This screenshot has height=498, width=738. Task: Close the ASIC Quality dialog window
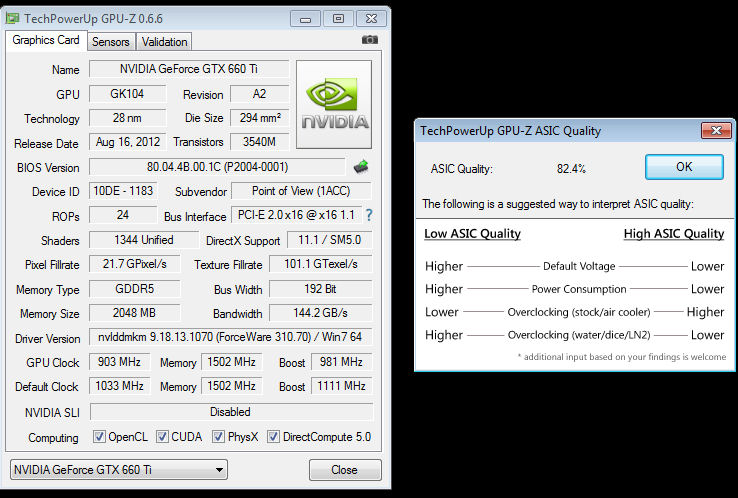tap(716, 130)
